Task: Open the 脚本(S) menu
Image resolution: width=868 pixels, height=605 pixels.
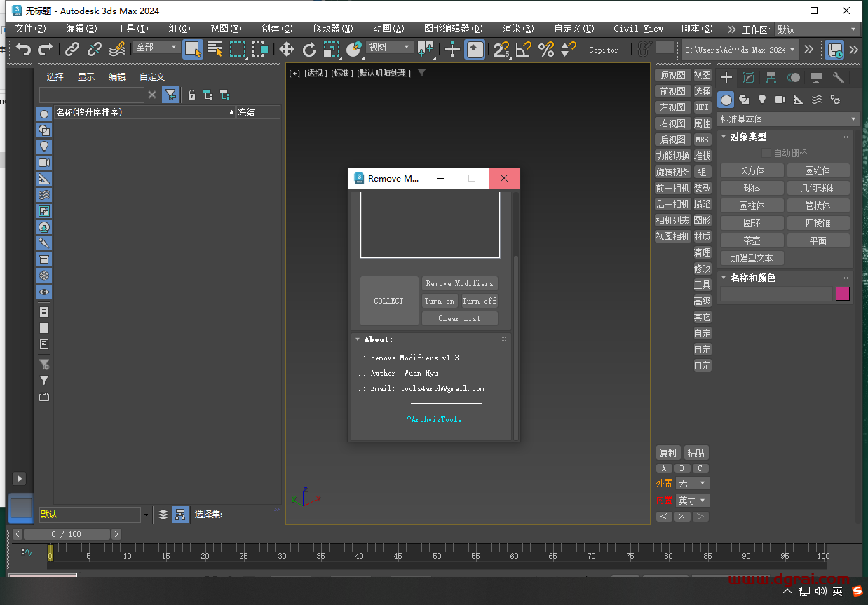Action: tap(697, 29)
